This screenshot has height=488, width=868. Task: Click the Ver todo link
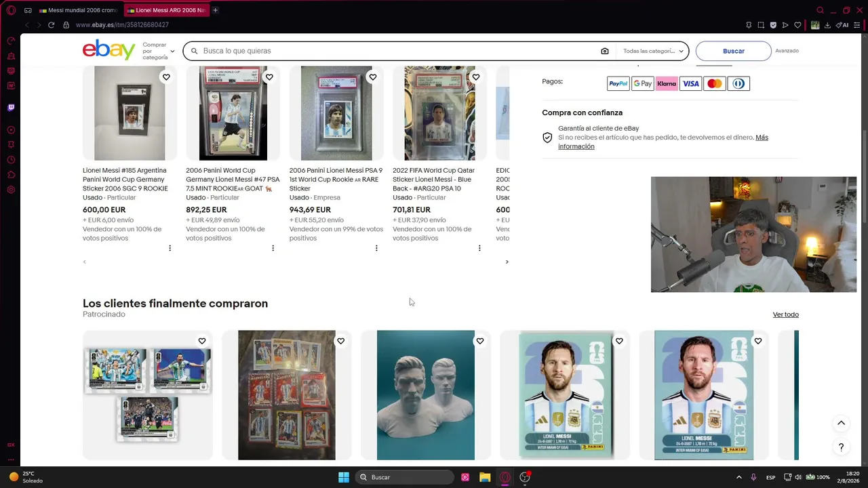786,314
